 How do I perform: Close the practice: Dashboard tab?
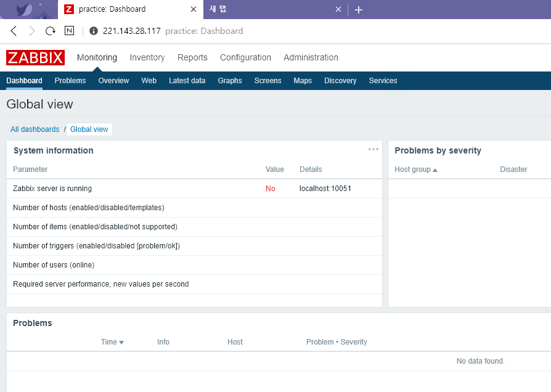(x=194, y=9)
